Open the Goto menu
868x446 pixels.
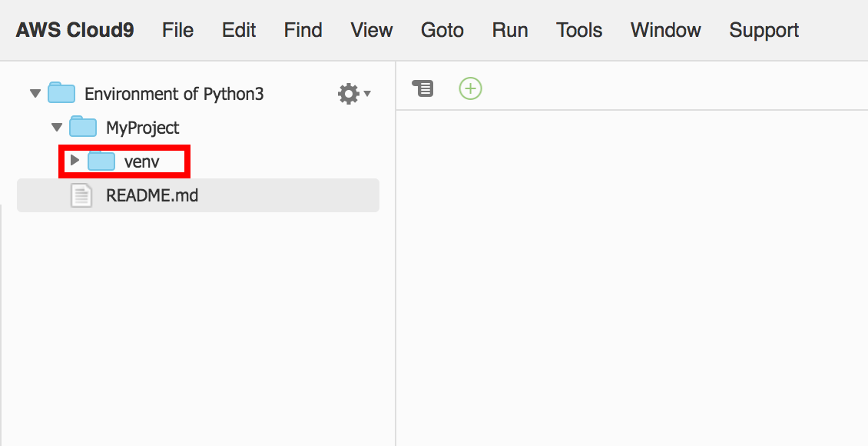(442, 30)
